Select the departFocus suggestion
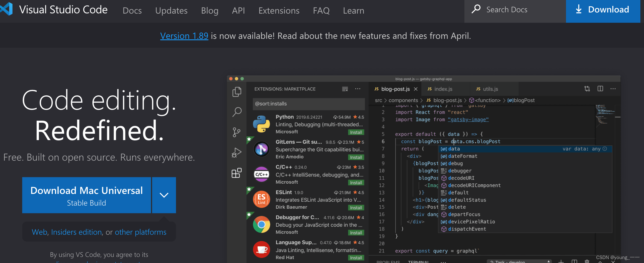Image resolution: width=644 pixels, height=263 pixels. 525,214
